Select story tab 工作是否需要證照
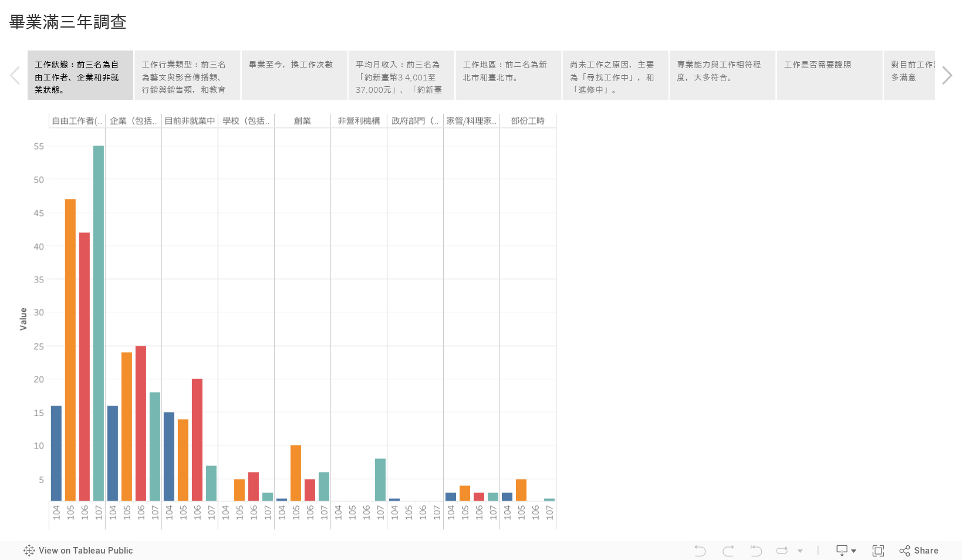The image size is (962, 560). point(830,75)
